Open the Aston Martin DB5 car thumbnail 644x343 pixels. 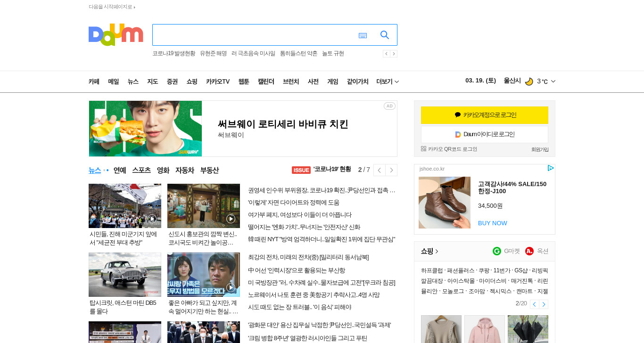click(125, 275)
